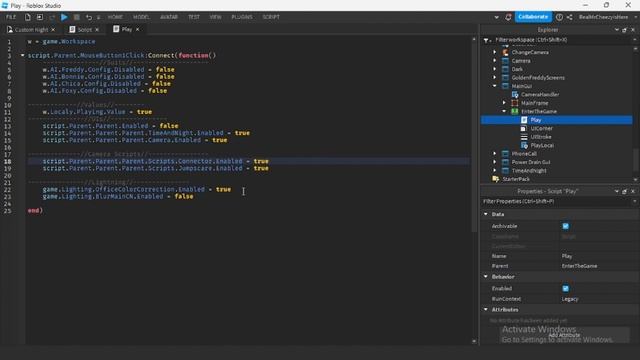Collapse ribbon with top chevron arrow
The image size is (640, 360).
[x=496, y=18]
